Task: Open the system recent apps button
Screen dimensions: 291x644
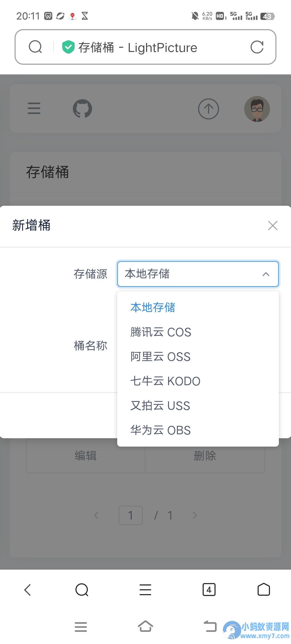Action: (x=81, y=627)
